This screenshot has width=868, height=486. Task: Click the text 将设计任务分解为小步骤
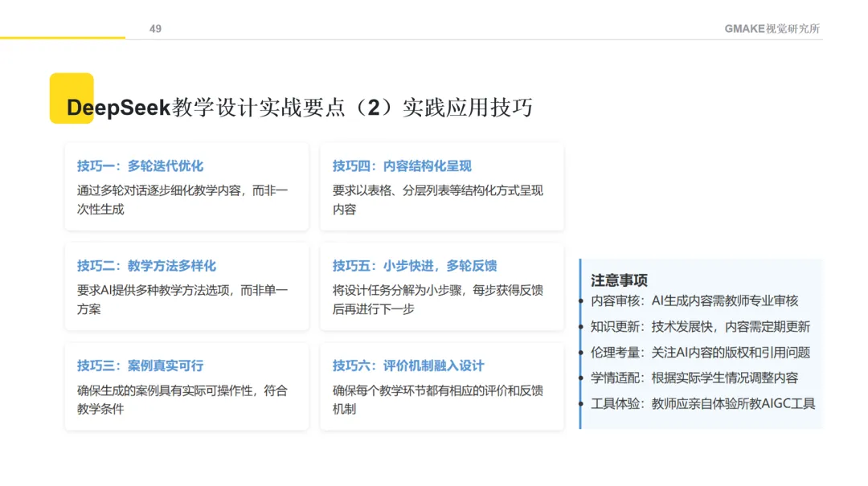click(x=397, y=291)
